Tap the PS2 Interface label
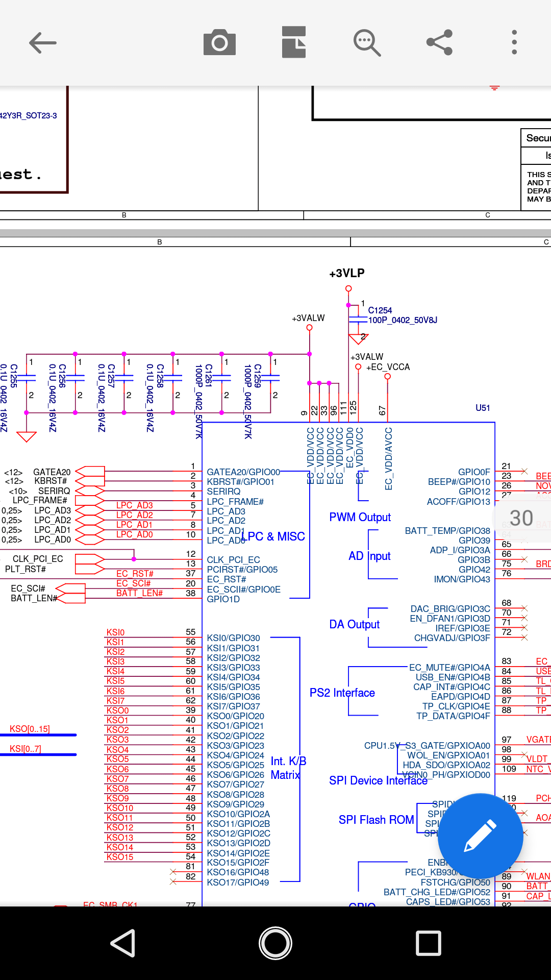 [x=342, y=693]
